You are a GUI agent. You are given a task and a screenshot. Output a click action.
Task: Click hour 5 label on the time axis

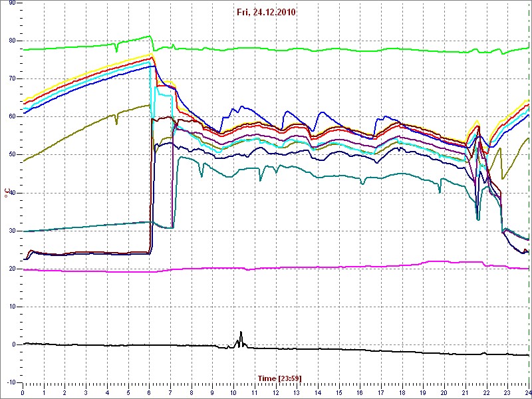click(128, 392)
